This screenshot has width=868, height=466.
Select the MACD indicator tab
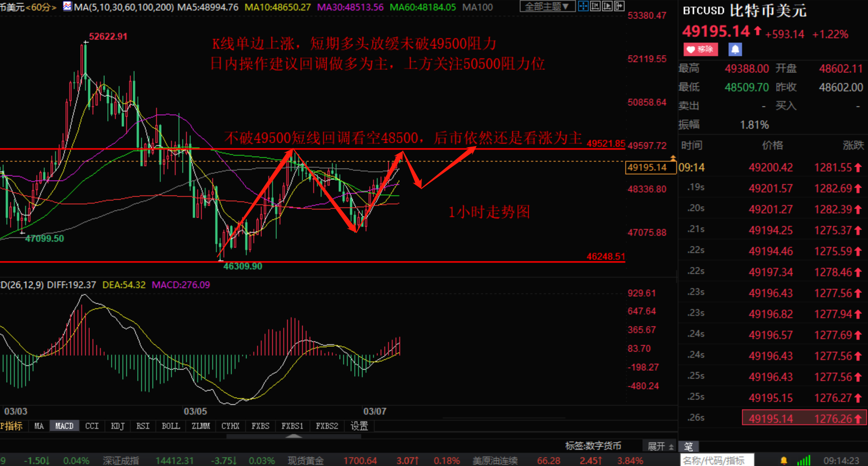[x=64, y=426]
